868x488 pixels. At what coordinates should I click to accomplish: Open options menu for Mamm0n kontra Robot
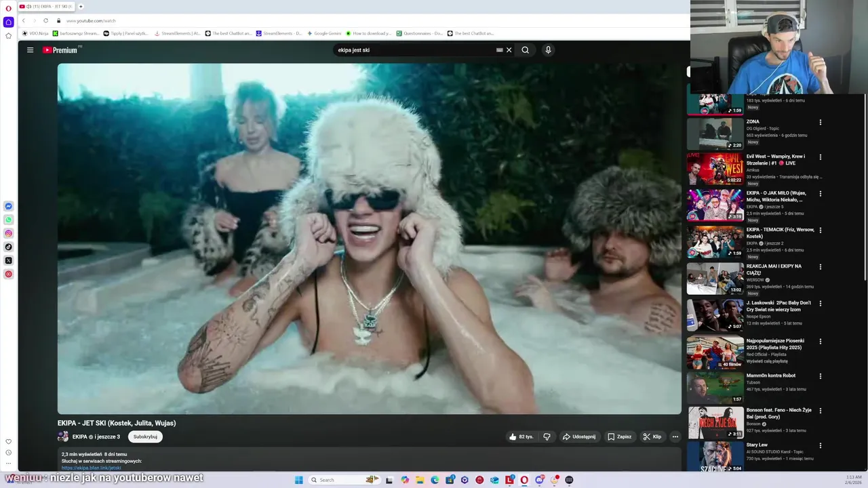tap(821, 376)
